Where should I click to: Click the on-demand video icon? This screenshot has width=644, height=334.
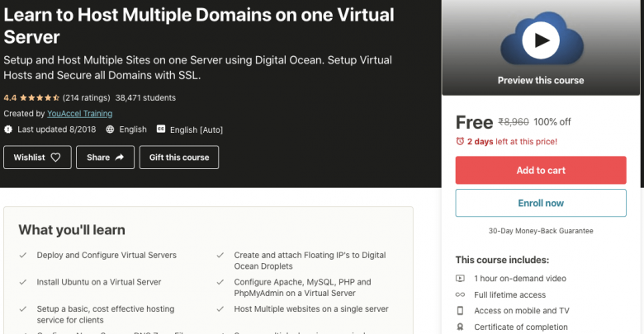[x=460, y=278]
